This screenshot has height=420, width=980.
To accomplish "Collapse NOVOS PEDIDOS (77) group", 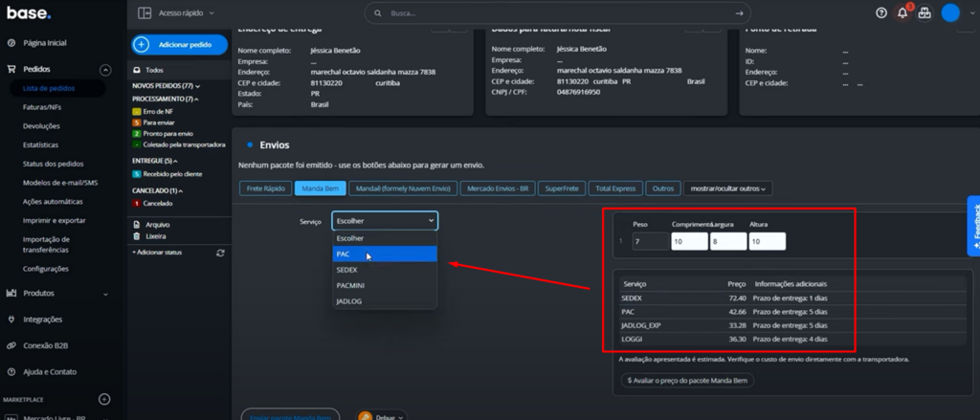I will coord(197,86).
